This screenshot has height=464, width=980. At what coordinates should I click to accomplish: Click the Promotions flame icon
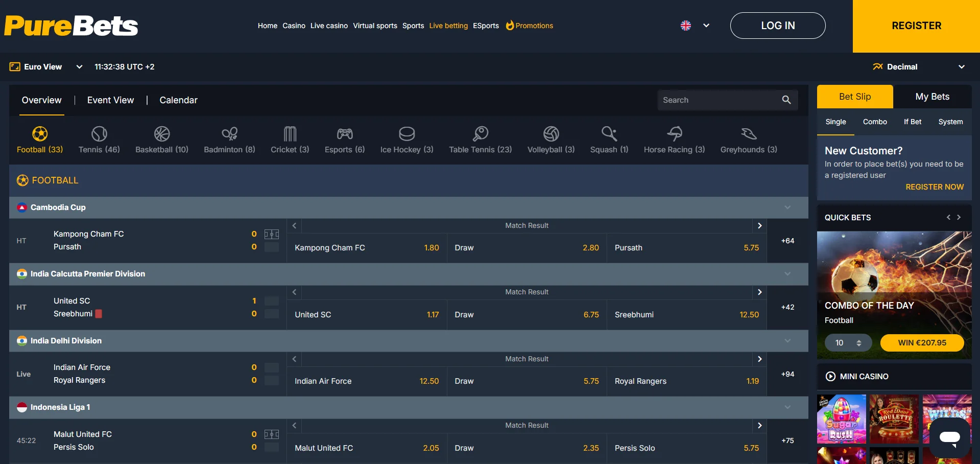point(510,25)
